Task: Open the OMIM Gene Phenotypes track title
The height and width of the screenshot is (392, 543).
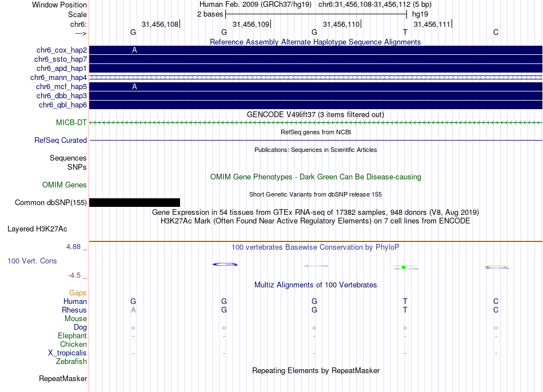Action: pyautogui.click(x=316, y=177)
